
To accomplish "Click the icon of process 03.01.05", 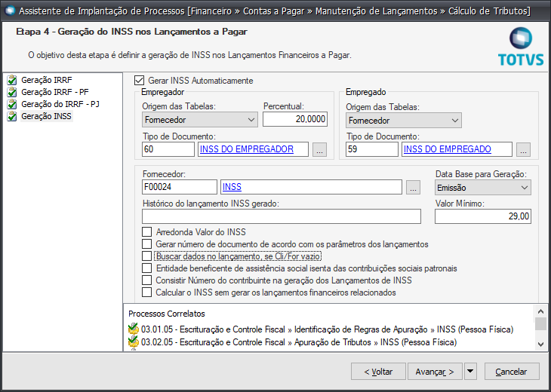I will 134,329.
